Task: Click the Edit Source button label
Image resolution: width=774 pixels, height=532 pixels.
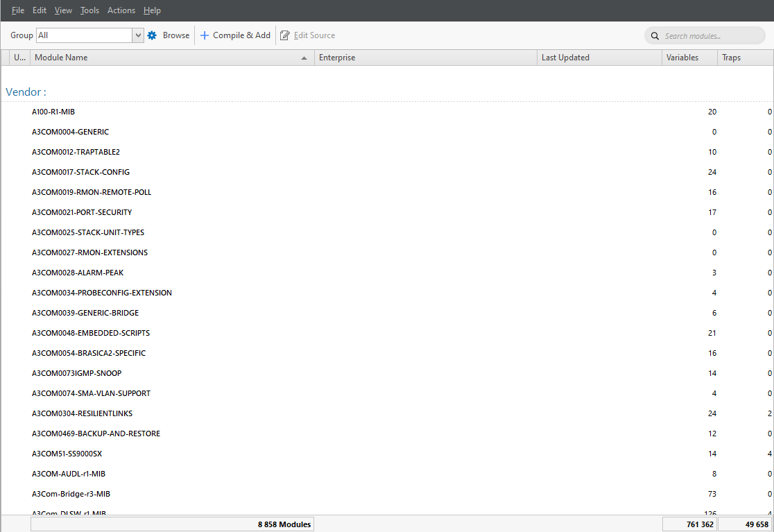Action: pyautogui.click(x=314, y=35)
